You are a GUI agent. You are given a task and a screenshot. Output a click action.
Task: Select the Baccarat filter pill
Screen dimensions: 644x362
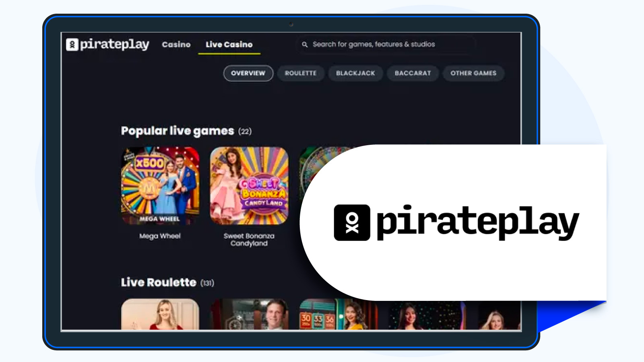point(413,73)
